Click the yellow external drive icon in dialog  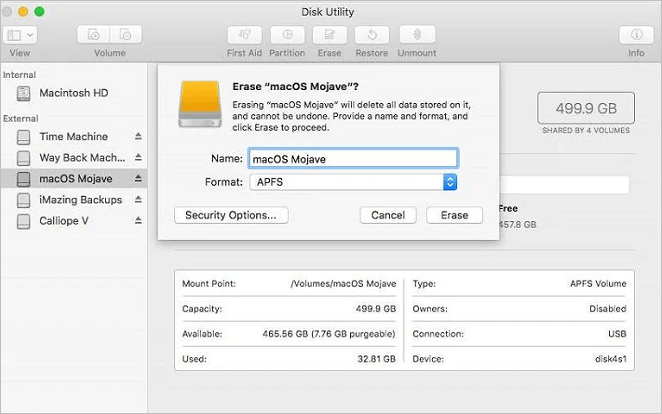tap(200, 104)
